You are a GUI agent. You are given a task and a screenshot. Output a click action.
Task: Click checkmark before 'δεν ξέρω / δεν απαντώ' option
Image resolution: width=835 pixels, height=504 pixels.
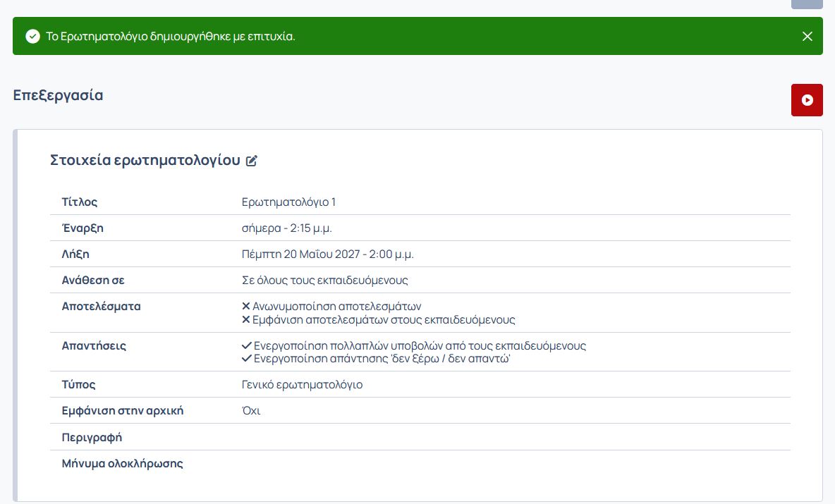[x=246, y=359]
